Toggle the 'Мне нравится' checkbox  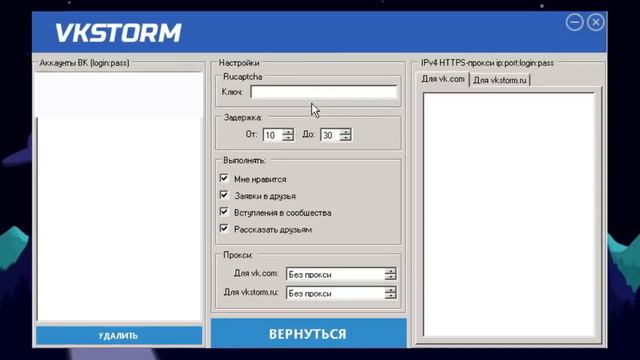[x=224, y=178]
